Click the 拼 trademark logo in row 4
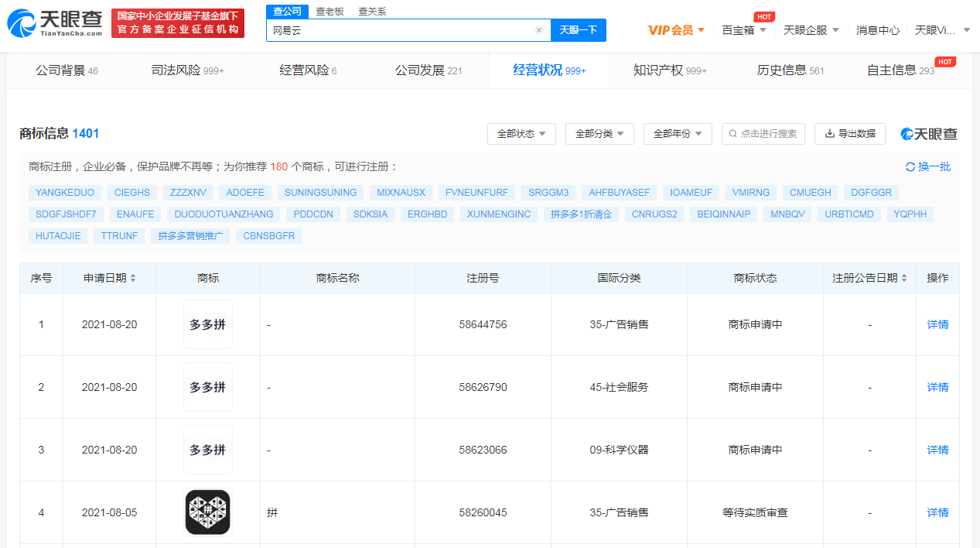The height and width of the screenshot is (548, 980). click(x=207, y=512)
